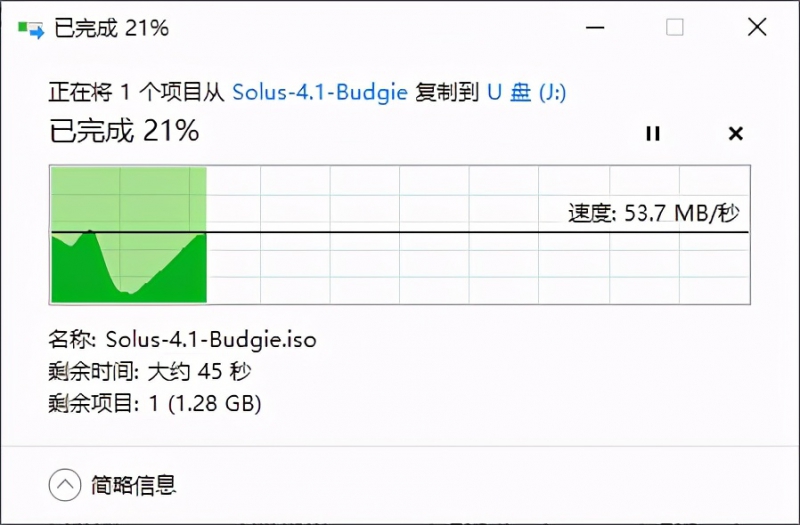The image size is (800, 525).
Task: Click the 已完成 21% window title text
Action: click(x=111, y=28)
